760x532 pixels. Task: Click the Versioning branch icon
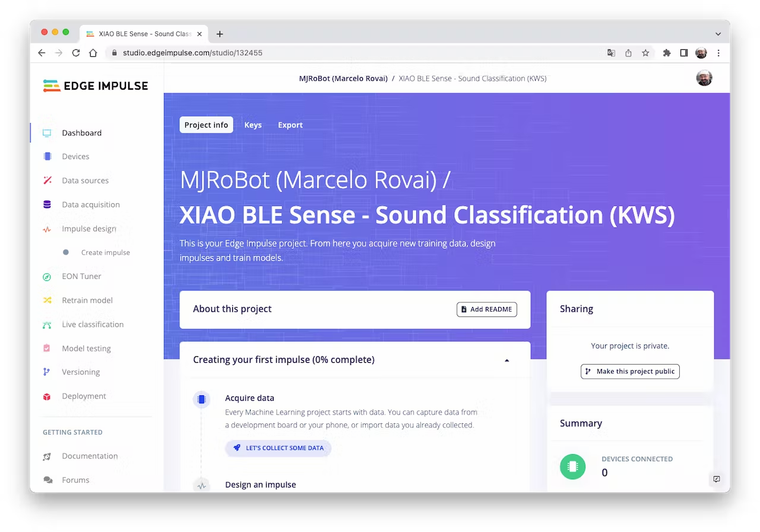(x=47, y=372)
